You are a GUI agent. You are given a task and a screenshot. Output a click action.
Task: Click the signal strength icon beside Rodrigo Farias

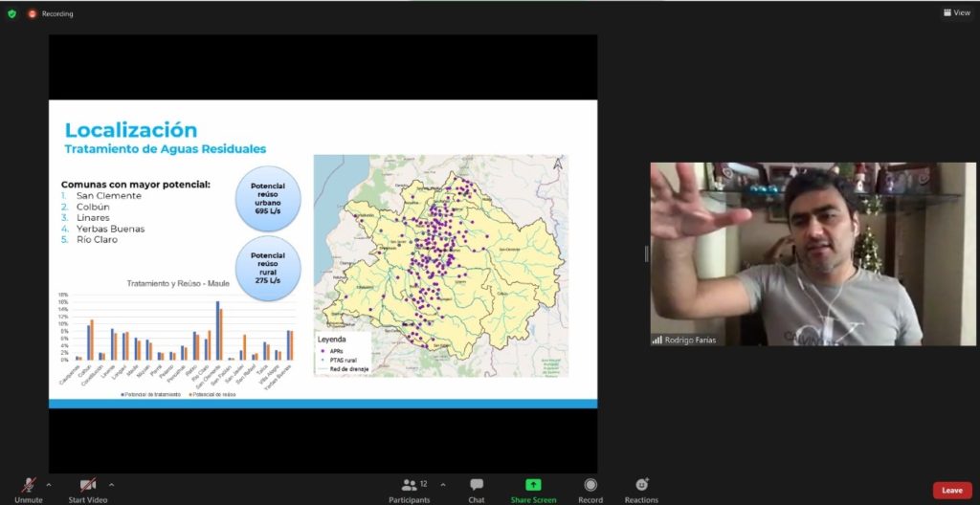point(657,340)
